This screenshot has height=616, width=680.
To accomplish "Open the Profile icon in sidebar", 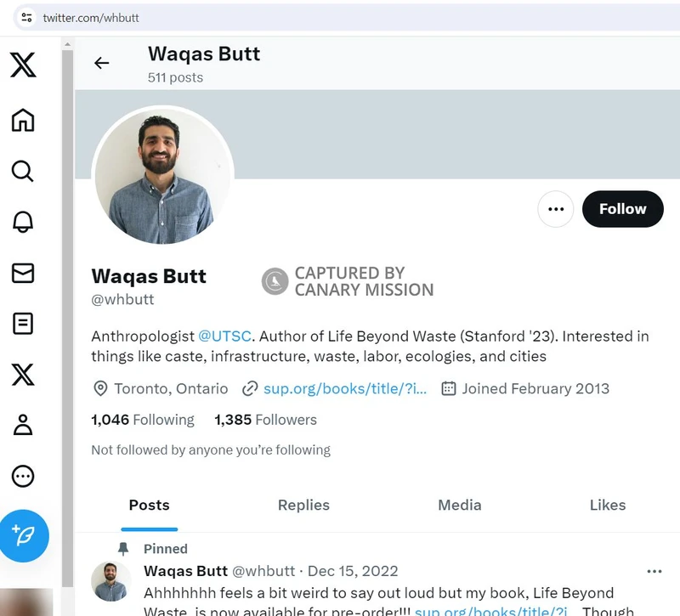I will click(23, 427).
